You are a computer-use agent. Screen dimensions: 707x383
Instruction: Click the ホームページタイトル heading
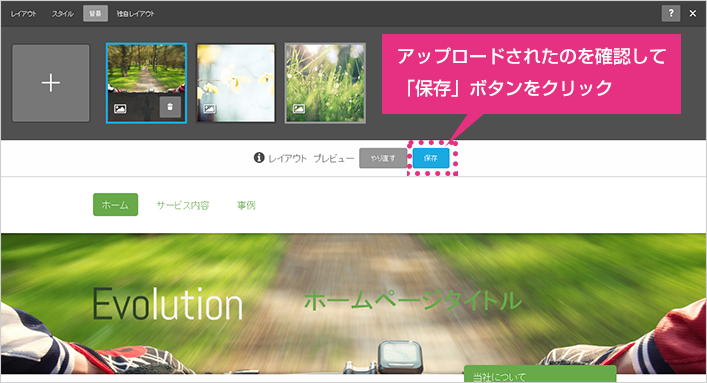(x=413, y=300)
